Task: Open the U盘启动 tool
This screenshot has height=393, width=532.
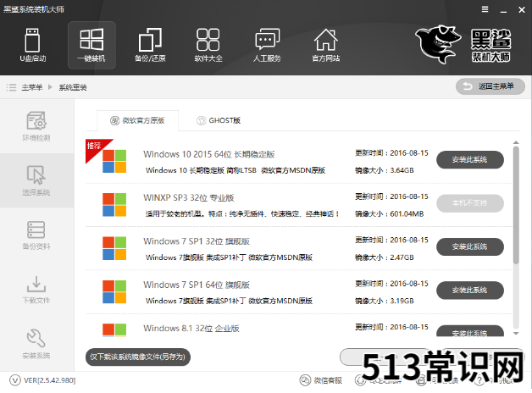Action: [x=32, y=45]
